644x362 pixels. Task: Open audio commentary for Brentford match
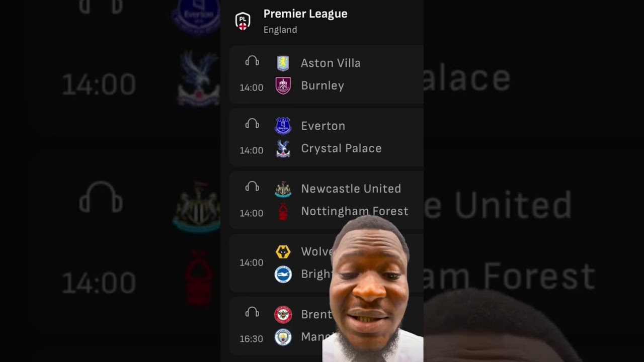[x=252, y=313]
